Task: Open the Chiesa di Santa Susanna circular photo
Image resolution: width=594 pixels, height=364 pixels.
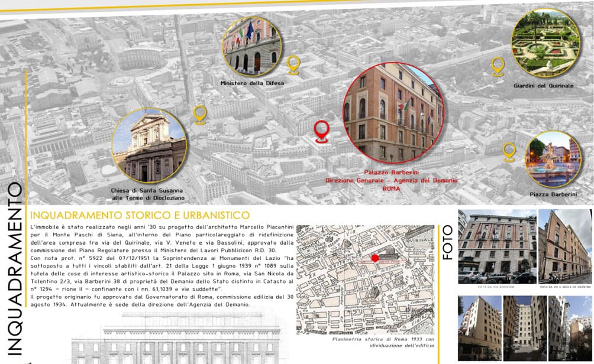Action: coord(149,145)
